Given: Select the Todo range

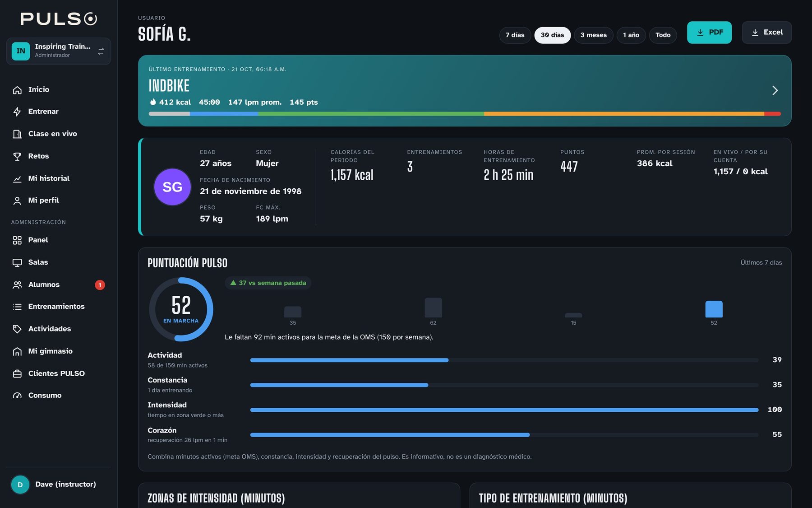Looking at the screenshot, I should (x=663, y=35).
